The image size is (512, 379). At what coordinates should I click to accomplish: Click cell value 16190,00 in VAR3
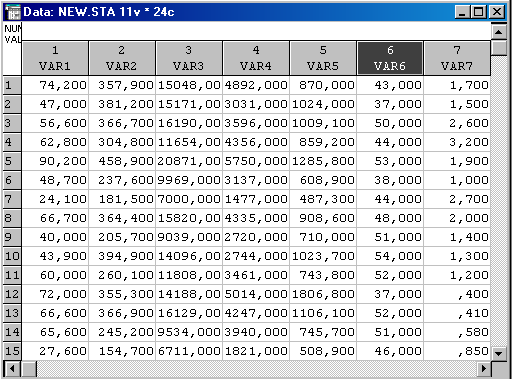[x=189, y=123]
